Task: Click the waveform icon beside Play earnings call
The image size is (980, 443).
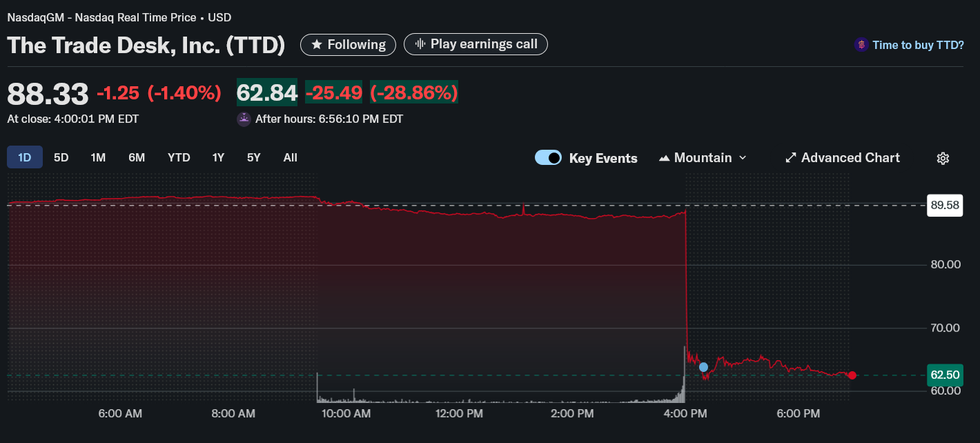Action: click(419, 44)
